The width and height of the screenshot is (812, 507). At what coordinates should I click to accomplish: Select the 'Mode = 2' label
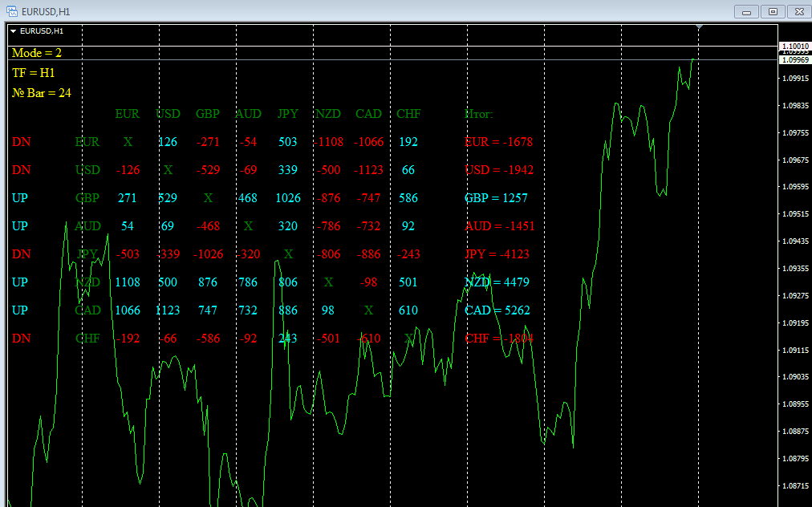(37, 53)
